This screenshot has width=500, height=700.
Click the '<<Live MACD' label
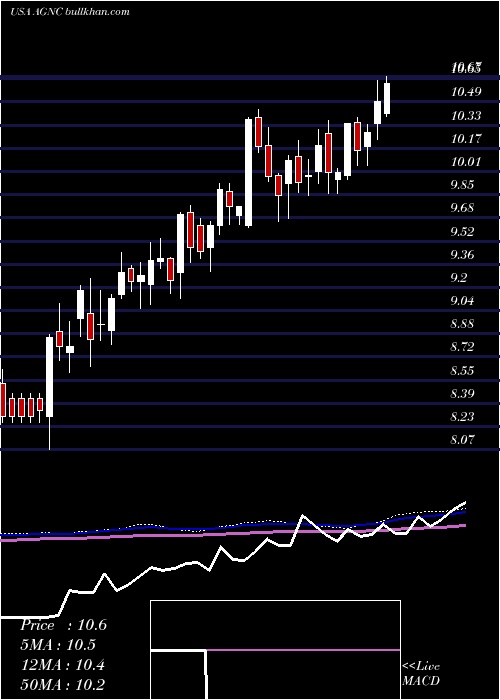coord(421,674)
